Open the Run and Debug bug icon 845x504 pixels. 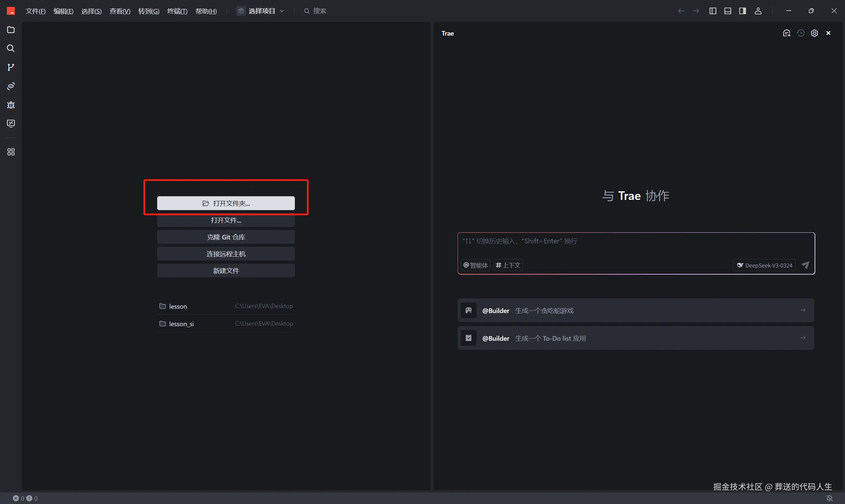(x=11, y=105)
